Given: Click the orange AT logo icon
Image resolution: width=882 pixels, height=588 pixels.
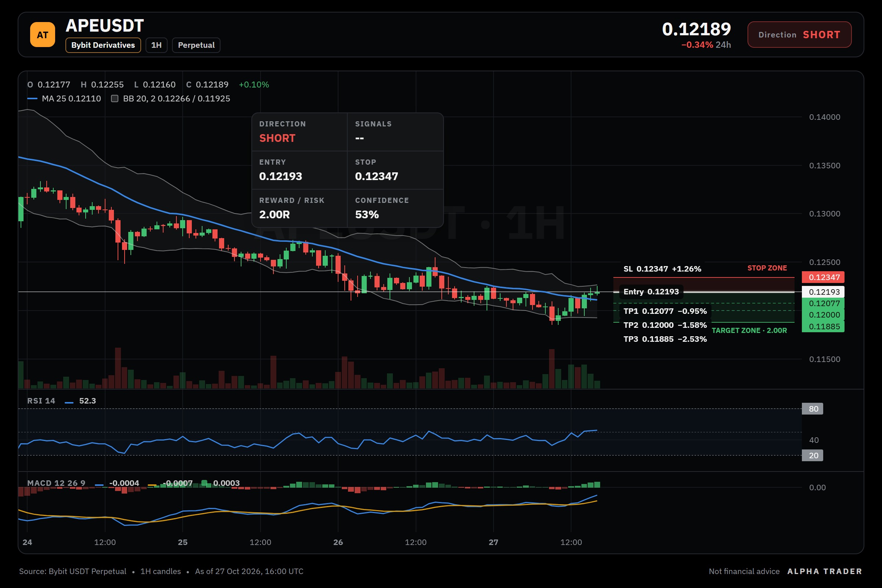Looking at the screenshot, I should [42, 35].
